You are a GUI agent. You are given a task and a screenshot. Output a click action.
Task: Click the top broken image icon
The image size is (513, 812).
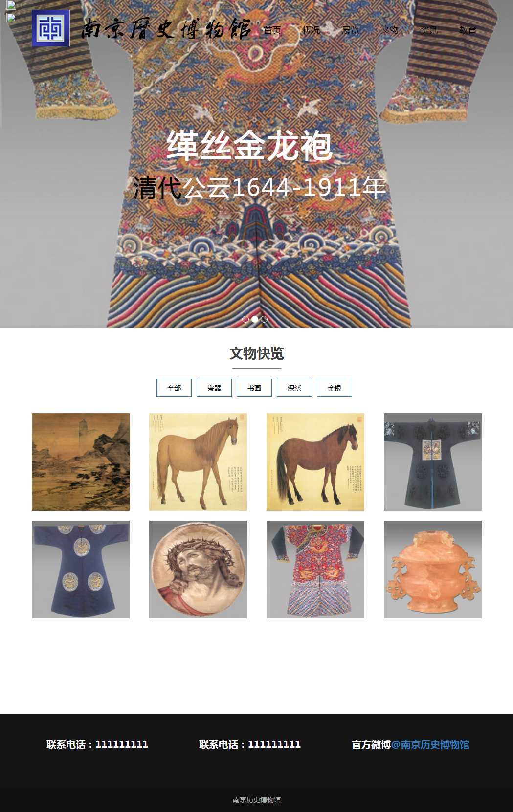tap(11, 5)
